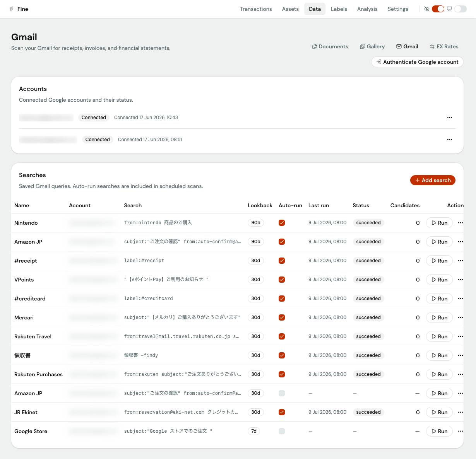The height and width of the screenshot is (459, 476).
Task: Turn on the grey presentation switch
Action: pos(461,9)
